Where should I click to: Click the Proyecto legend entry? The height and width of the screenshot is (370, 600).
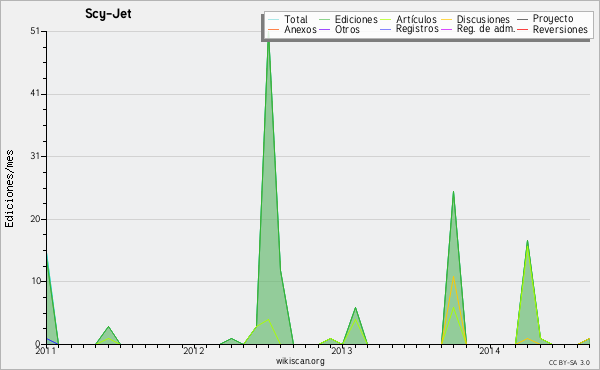[x=545, y=18]
